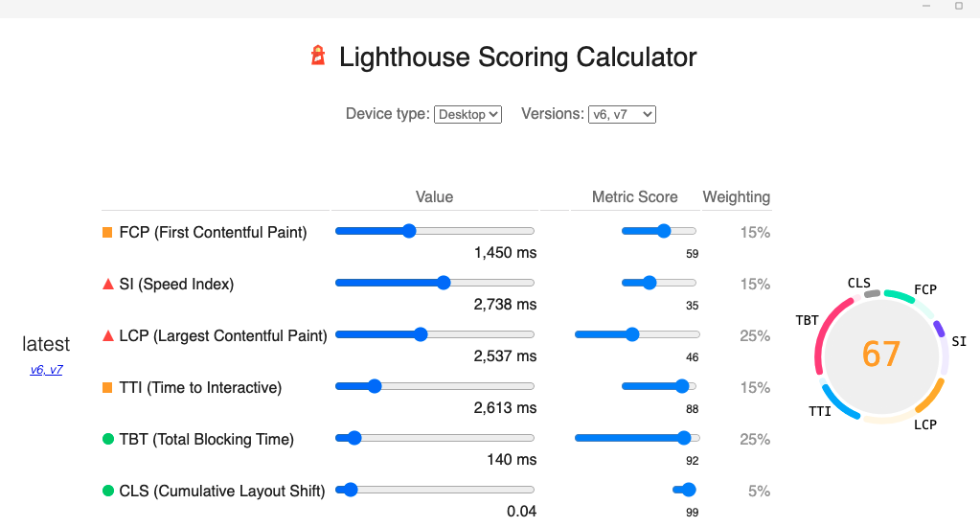Click the CLS metric score slider
Screen dimensions: 980x527
[684, 490]
